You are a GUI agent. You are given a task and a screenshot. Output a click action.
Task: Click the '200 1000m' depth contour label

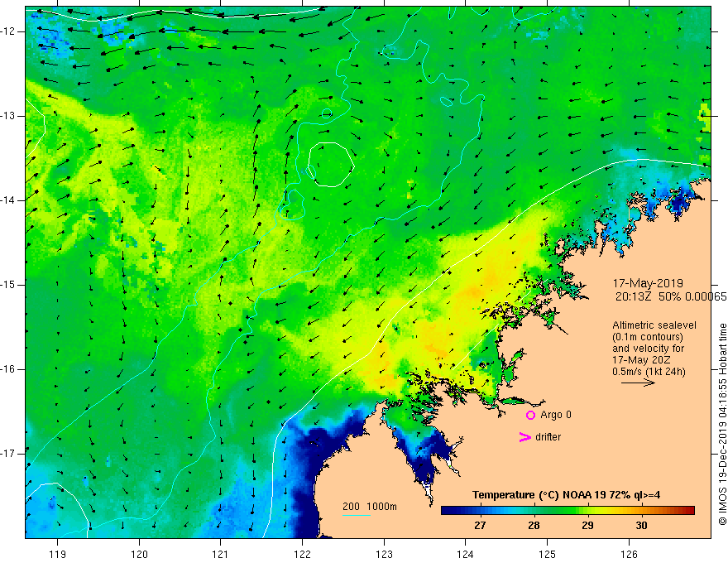[x=370, y=507]
